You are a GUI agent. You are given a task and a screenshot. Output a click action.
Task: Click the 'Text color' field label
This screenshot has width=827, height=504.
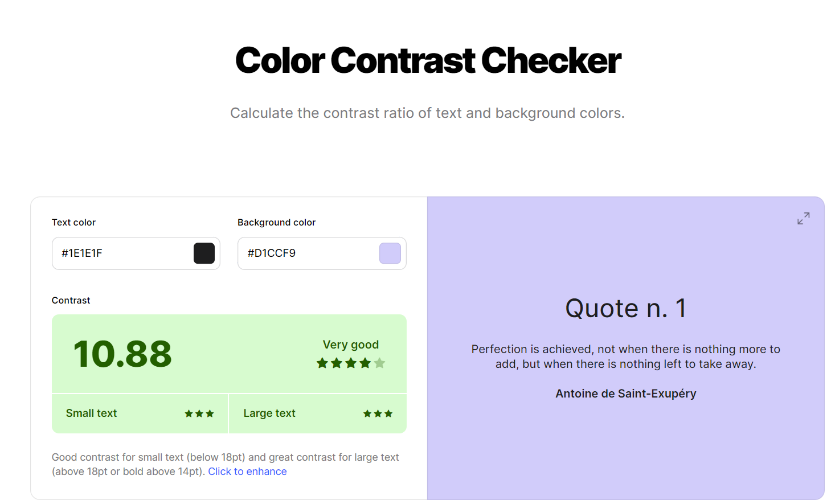point(73,223)
